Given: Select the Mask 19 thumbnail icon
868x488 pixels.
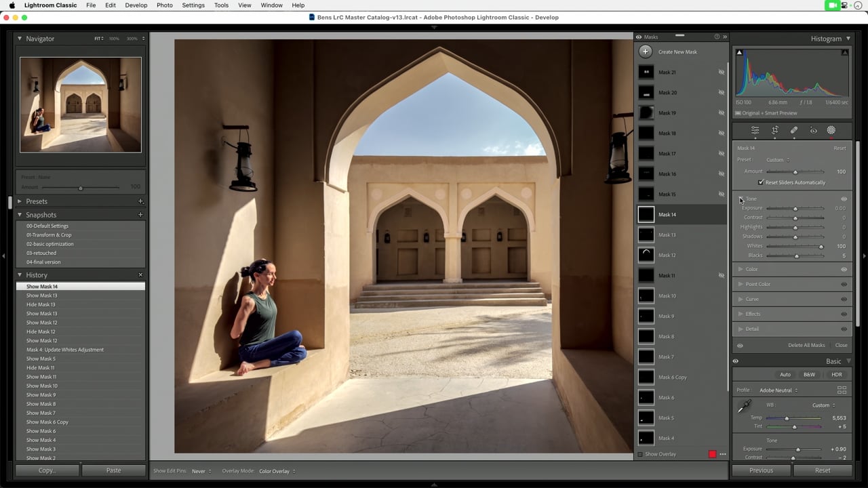Looking at the screenshot, I should [646, 113].
